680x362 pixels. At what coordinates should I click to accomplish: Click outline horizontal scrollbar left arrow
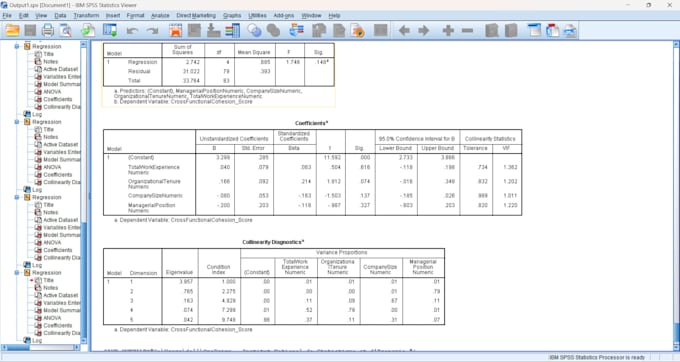[x=4, y=347]
